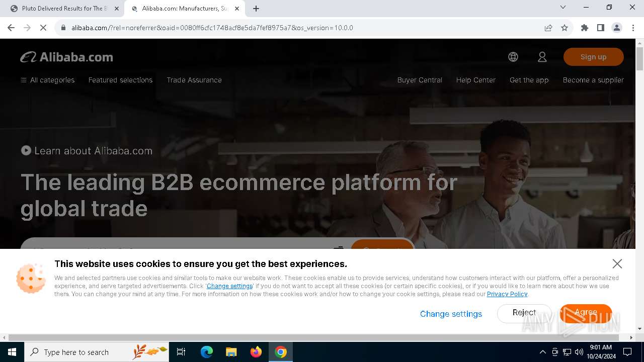644x362 pixels.
Task: Open the Chrome three-dot menu
Action: point(632,28)
